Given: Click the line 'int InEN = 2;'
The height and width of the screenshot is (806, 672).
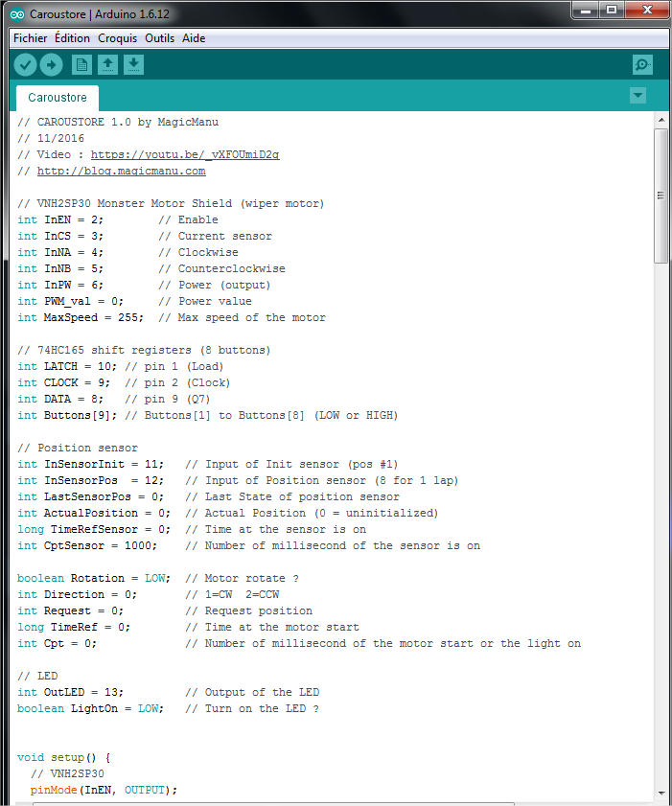Looking at the screenshot, I should click(x=60, y=219).
